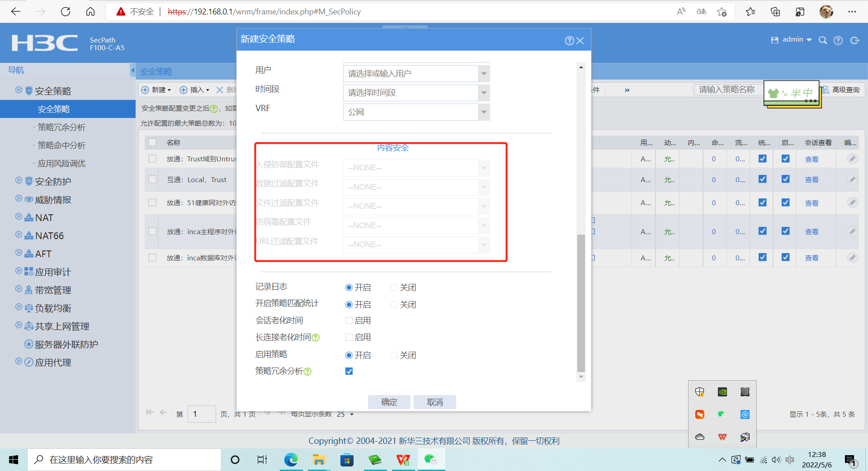The width and height of the screenshot is (868, 471).
Task: Open the 时间段 dropdown
Action: (x=484, y=93)
